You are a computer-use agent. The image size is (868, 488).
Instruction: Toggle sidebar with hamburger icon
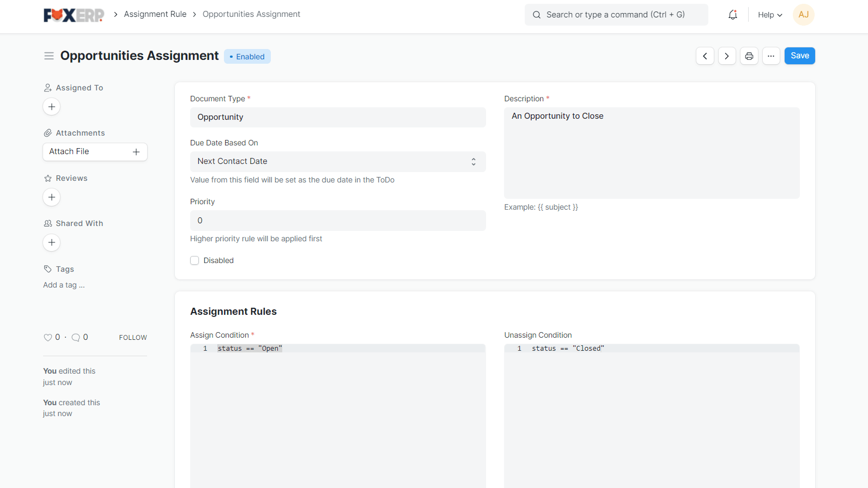[x=49, y=56]
